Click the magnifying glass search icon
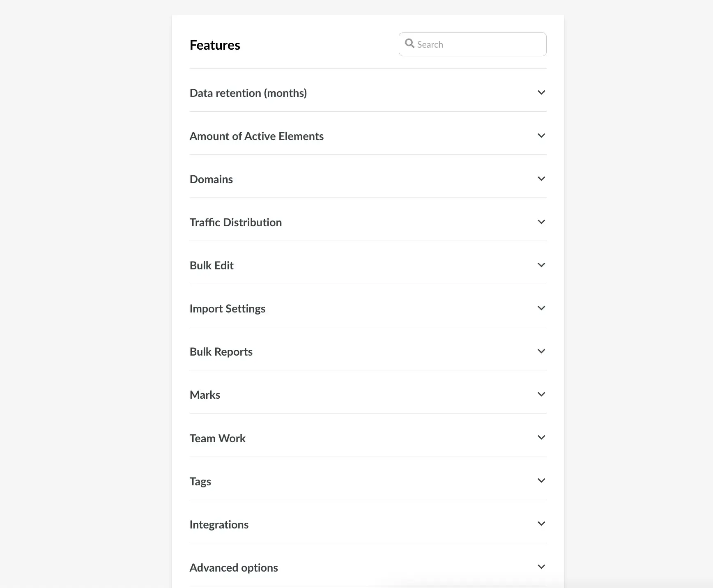Image resolution: width=713 pixels, height=588 pixels. 409,43
